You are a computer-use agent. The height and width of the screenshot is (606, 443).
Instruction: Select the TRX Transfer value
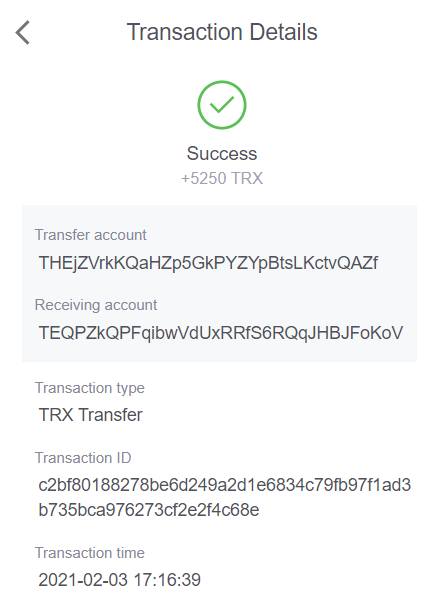tap(90, 415)
